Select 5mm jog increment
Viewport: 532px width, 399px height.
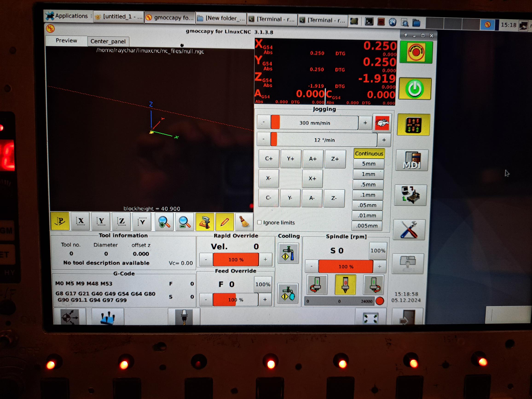click(369, 164)
